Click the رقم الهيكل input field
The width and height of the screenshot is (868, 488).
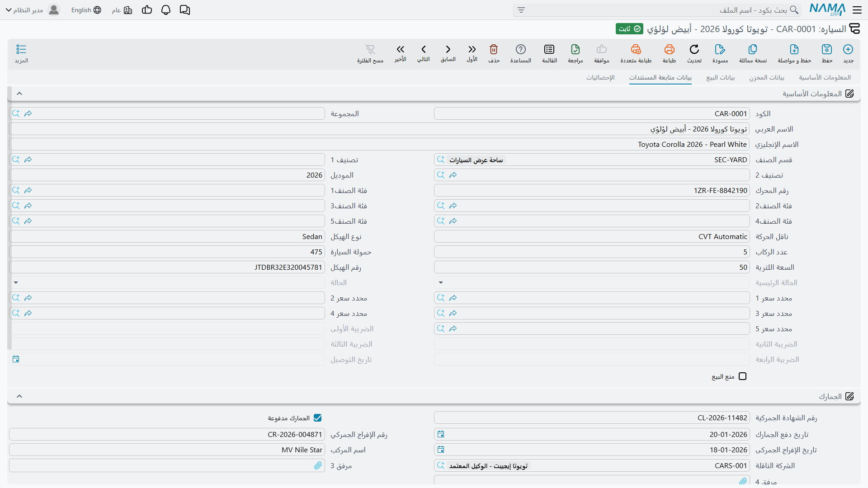167,267
